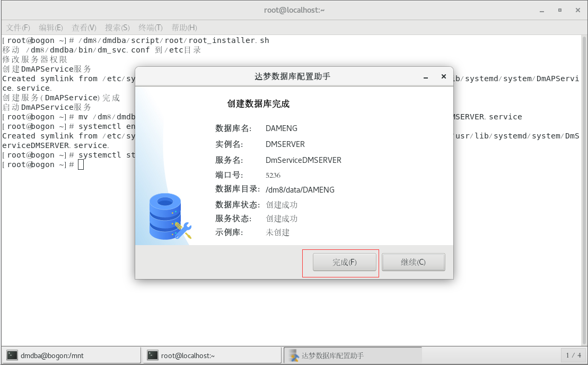Click the 修改服务器权限 terminal line
Image resolution: width=588 pixels, height=365 pixels.
[x=35, y=59]
